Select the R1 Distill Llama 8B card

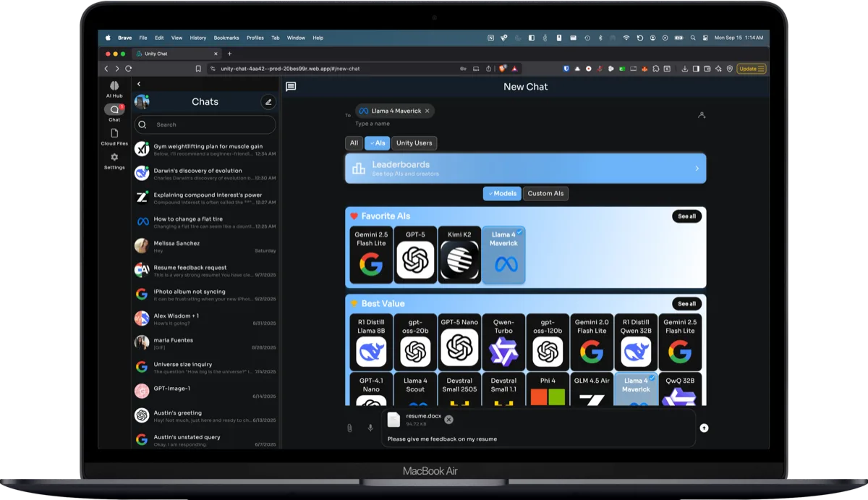coord(371,342)
